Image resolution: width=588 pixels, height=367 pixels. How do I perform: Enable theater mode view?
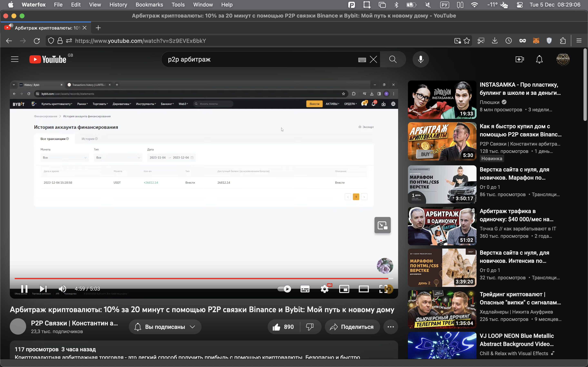pos(363,289)
